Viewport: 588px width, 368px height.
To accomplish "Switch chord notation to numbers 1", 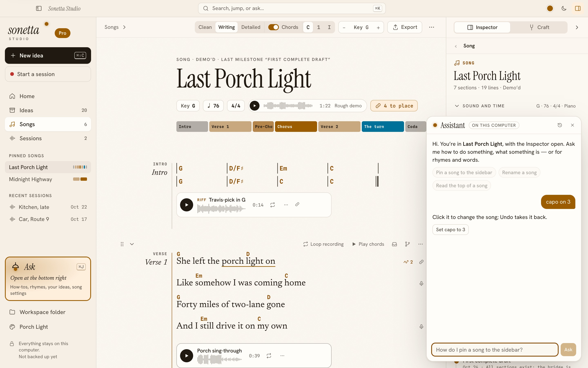I will click(318, 27).
